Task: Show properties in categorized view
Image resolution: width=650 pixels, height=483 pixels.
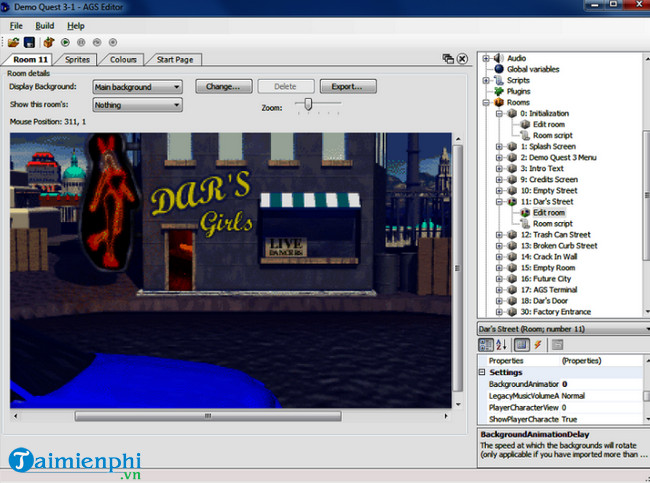Action: tap(486, 345)
